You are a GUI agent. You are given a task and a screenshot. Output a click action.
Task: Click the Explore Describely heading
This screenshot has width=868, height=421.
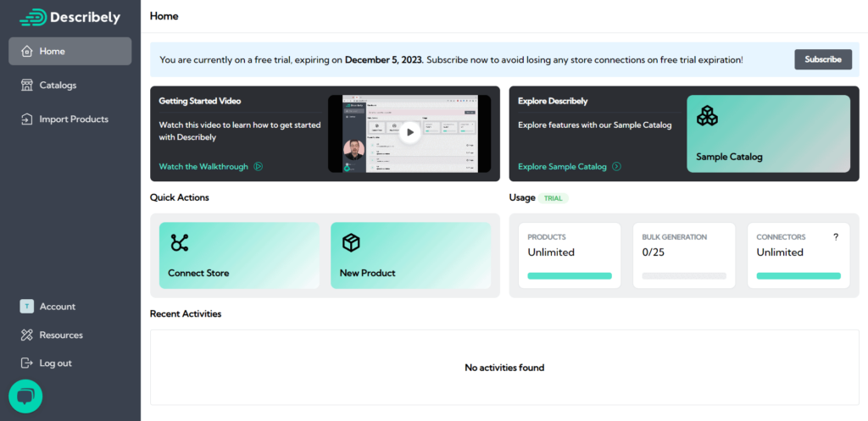pyautogui.click(x=553, y=102)
